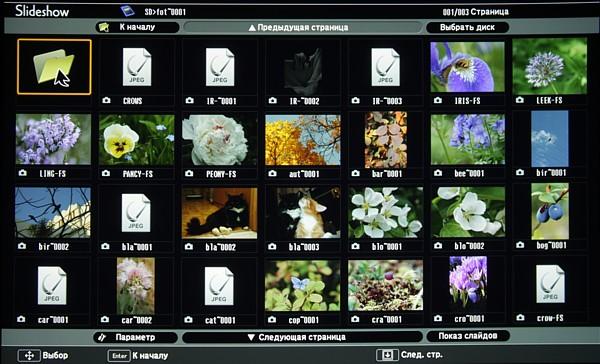Click the folder-up icon beside К началу
Viewport: 600px width, 364px height.
point(104,27)
